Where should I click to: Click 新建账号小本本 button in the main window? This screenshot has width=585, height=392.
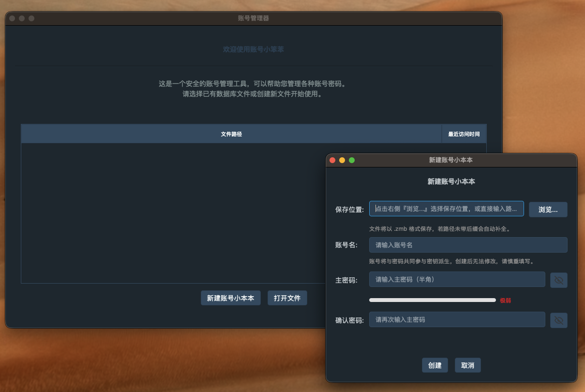point(230,298)
